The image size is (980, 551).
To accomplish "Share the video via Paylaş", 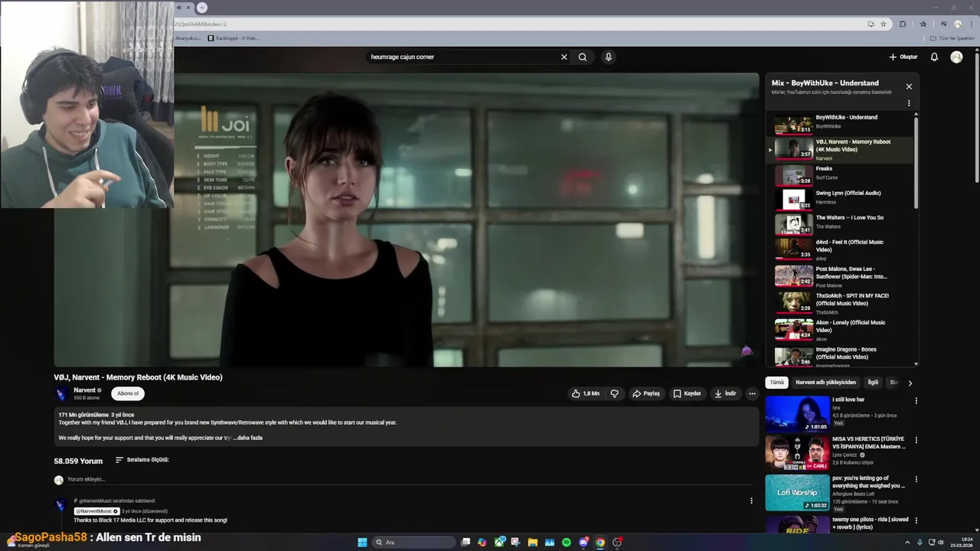I will 646,393.
